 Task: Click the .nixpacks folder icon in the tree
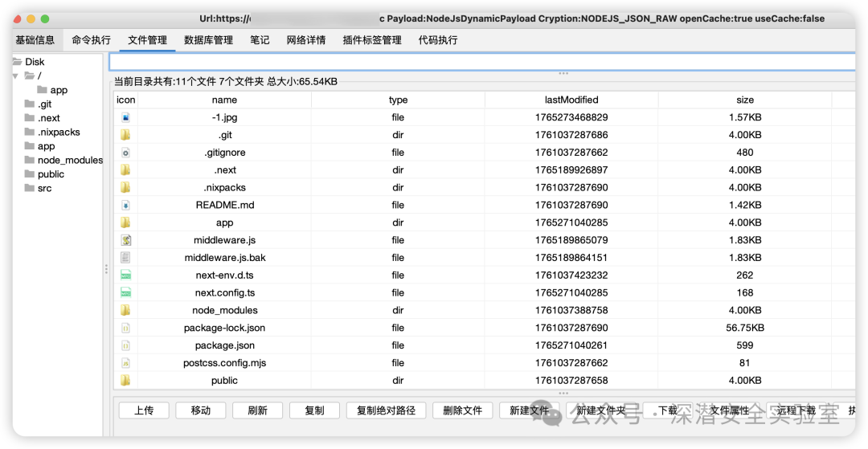pyautogui.click(x=30, y=133)
